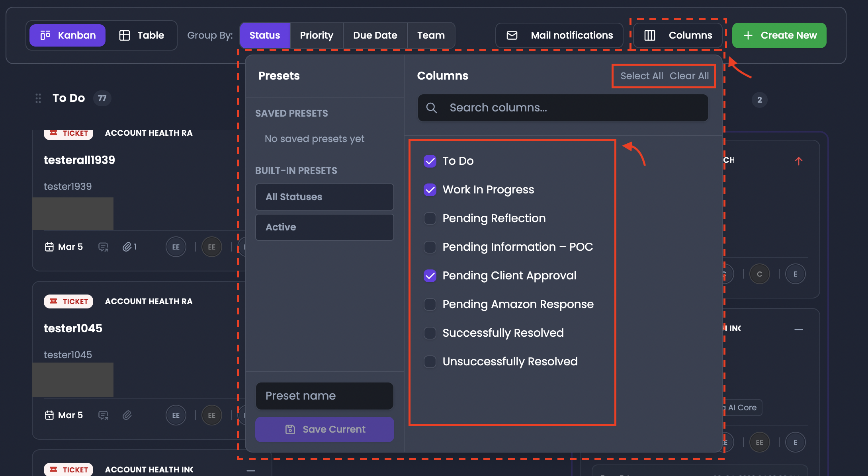The width and height of the screenshot is (868, 476).
Task: Check Successfully Resolved checkbox
Action: tap(430, 333)
